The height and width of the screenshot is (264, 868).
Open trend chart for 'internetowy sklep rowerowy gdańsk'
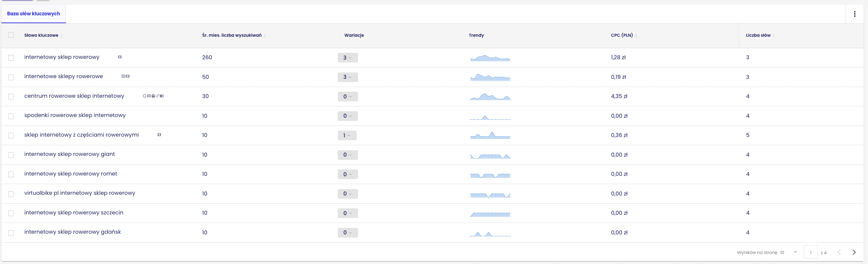(x=490, y=234)
